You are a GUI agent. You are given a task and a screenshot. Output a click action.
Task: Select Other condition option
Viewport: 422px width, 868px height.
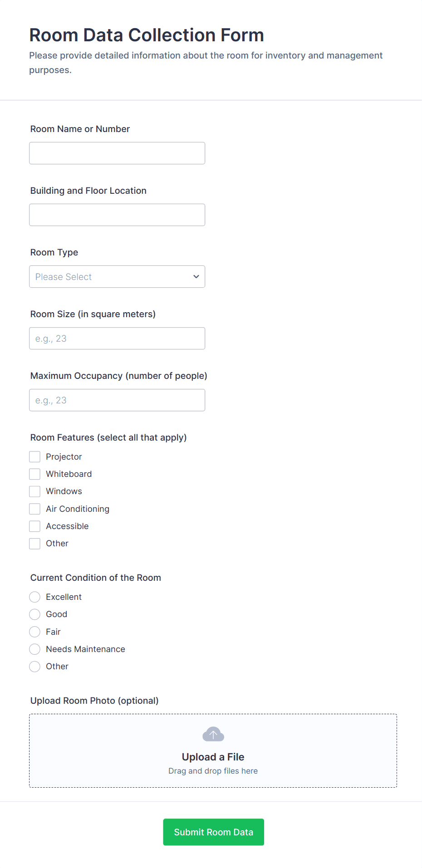pyautogui.click(x=34, y=666)
